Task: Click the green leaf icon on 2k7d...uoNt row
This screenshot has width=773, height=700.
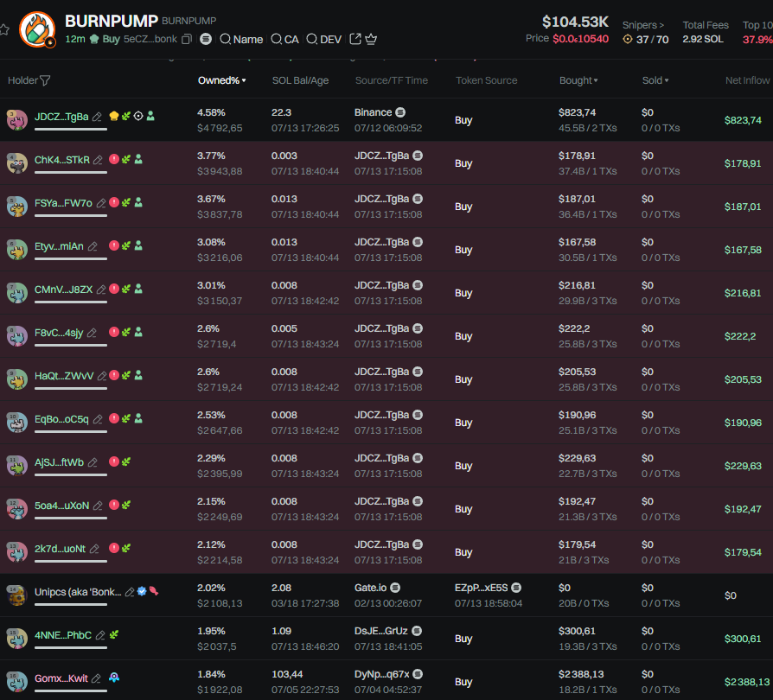Action: coord(126,548)
